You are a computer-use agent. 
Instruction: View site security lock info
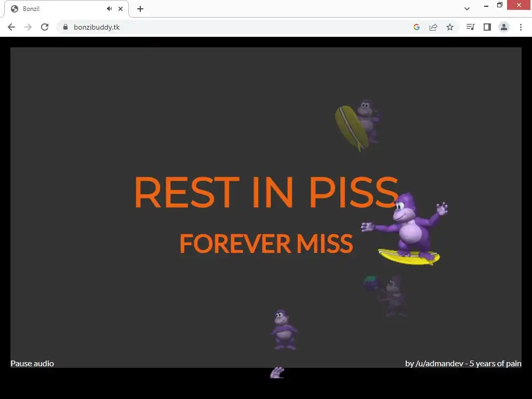coord(65,27)
